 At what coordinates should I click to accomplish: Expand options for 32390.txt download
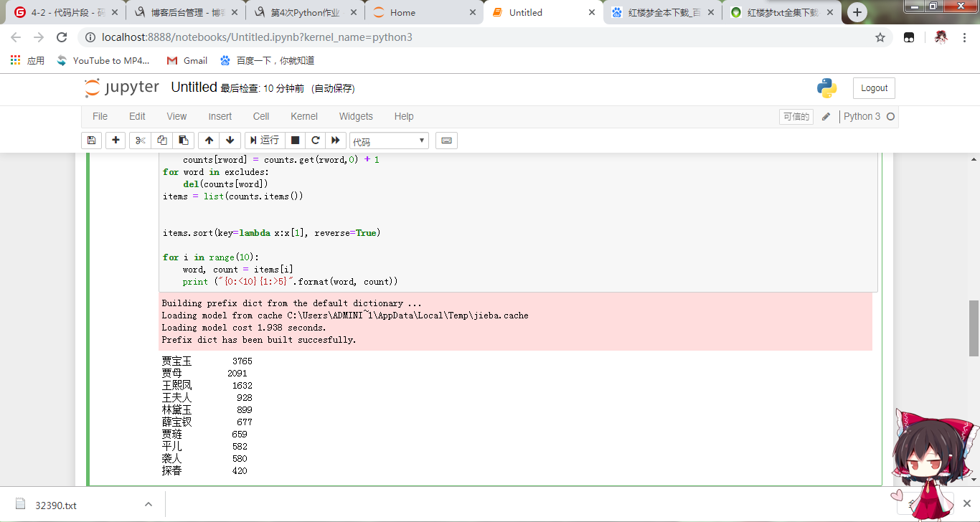click(148, 505)
